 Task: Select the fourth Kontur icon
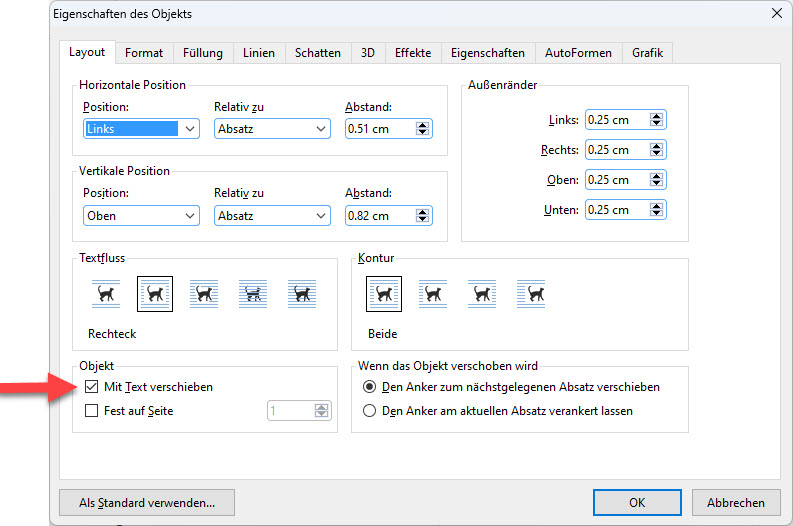click(531, 294)
